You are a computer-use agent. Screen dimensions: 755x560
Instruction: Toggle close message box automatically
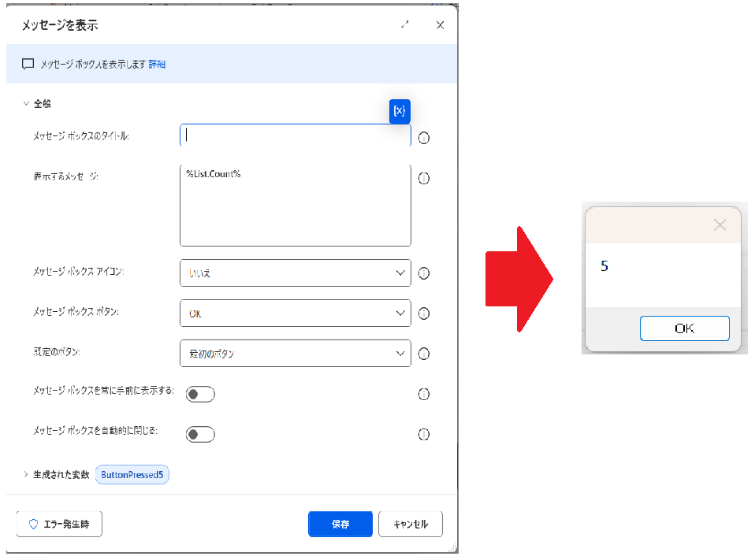click(200, 434)
